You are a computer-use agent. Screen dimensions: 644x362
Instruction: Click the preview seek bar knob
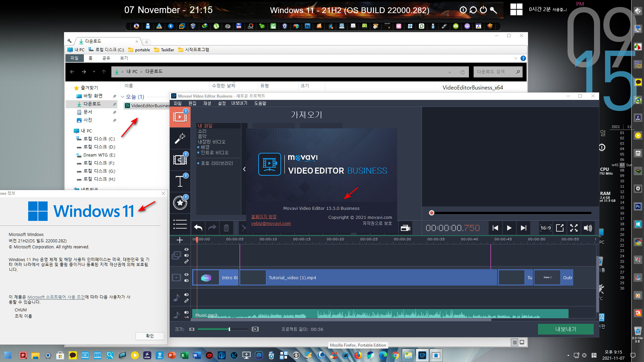pyautogui.click(x=432, y=213)
